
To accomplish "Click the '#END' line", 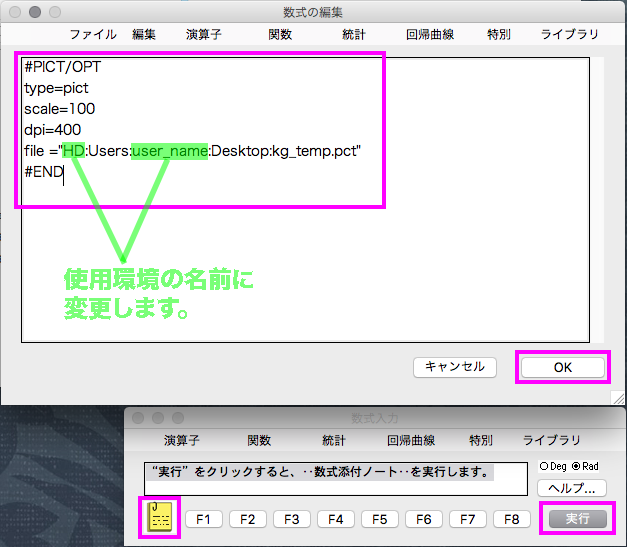I will pyautogui.click(x=44, y=172).
